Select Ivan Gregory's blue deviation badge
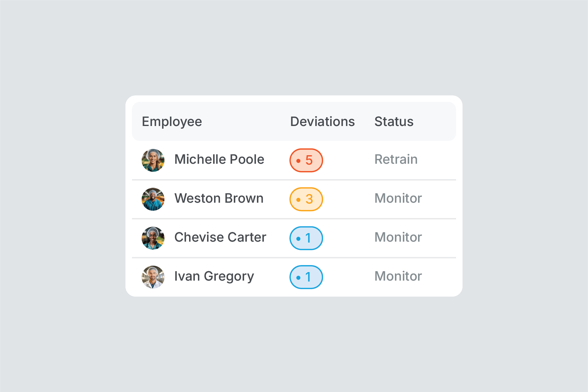 (306, 277)
